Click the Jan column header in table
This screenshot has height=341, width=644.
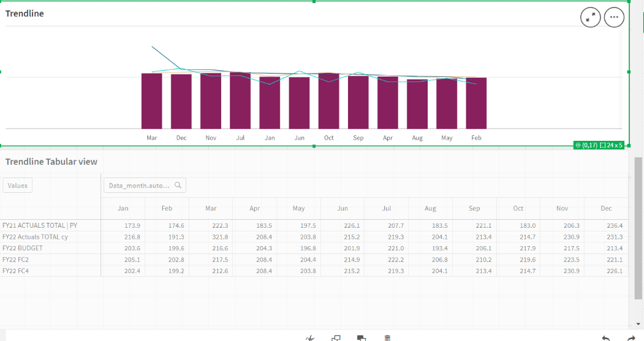[x=123, y=208]
